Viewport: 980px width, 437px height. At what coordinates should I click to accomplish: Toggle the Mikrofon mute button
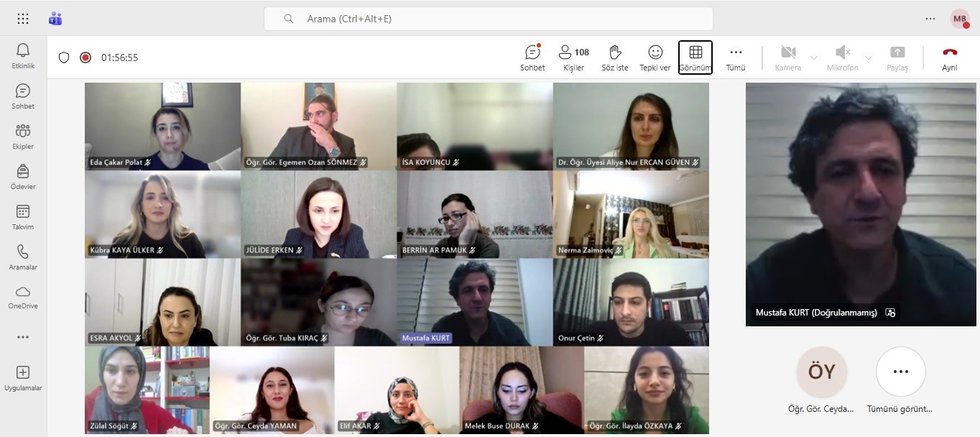pos(843,57)
